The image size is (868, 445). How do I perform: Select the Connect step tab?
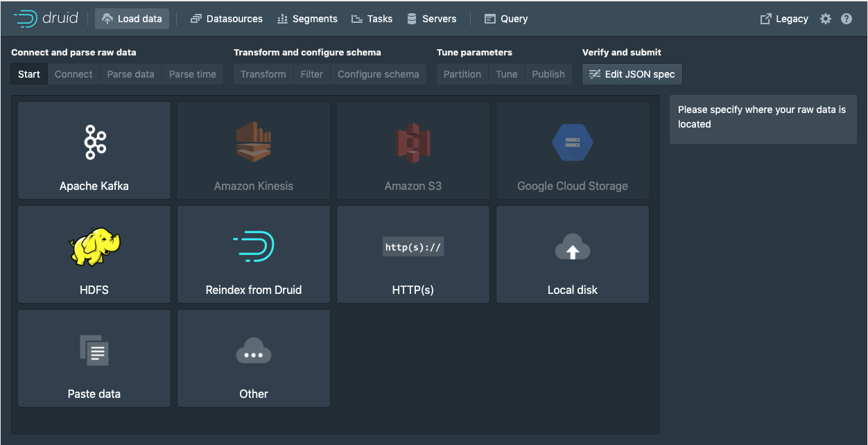tap(73, 74)
